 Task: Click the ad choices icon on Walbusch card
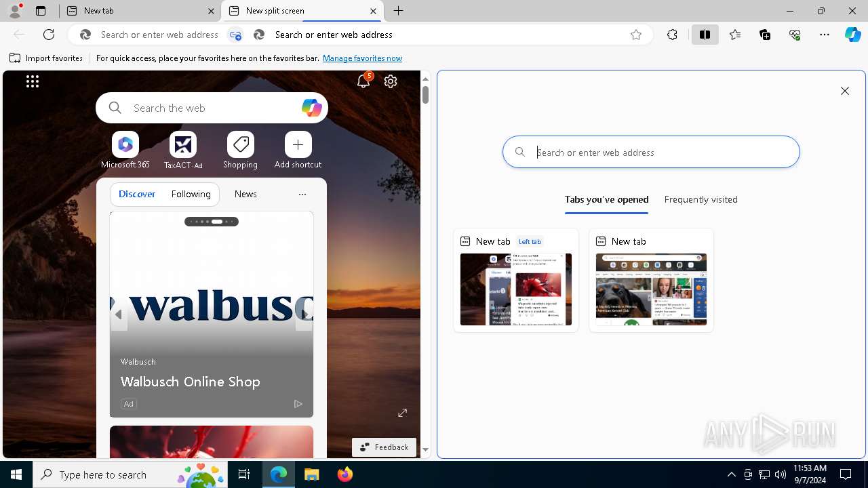[x=298, y=404]
